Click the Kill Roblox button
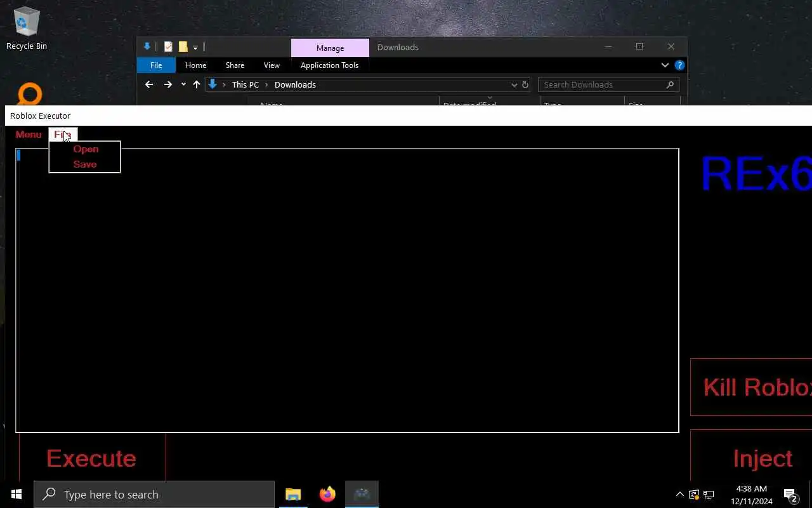This screenshot has width=812, height=508. [751, 387]
